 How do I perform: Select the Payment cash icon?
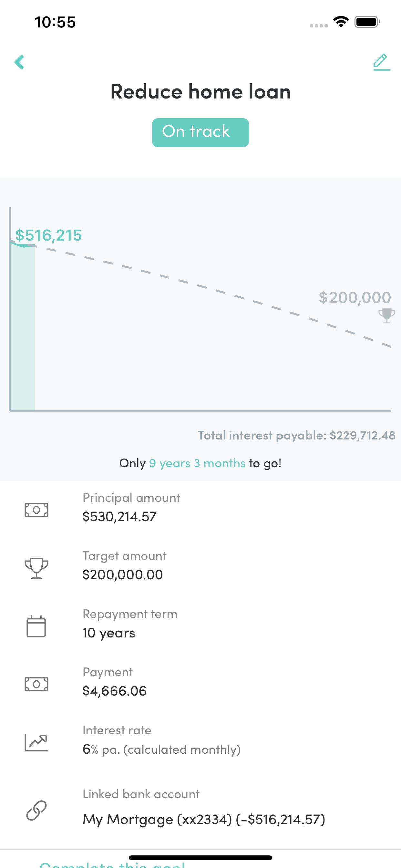click(x=36, y=684)
